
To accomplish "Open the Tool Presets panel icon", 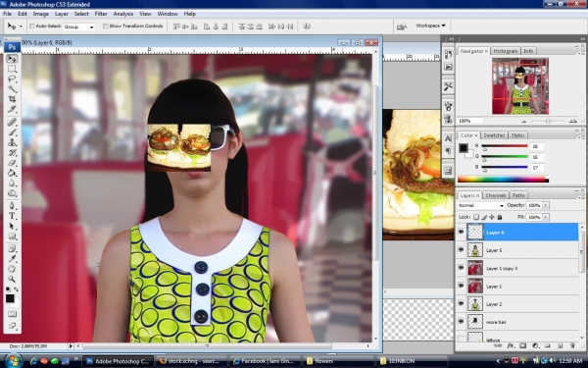I will click(x=448, y=86).
